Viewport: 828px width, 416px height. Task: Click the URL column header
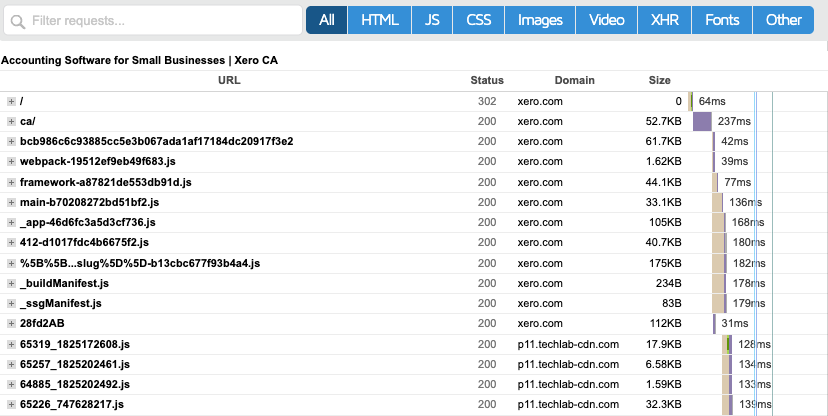pyautogui.click(x=229, y=80)
